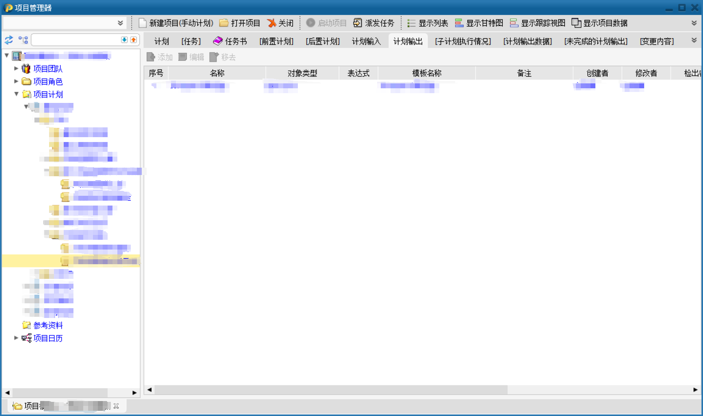The height and width of the screenshot is (416, 703).
Task: Collapse the 项目计划 tree node arrow
Action: [x=16, y=94]
